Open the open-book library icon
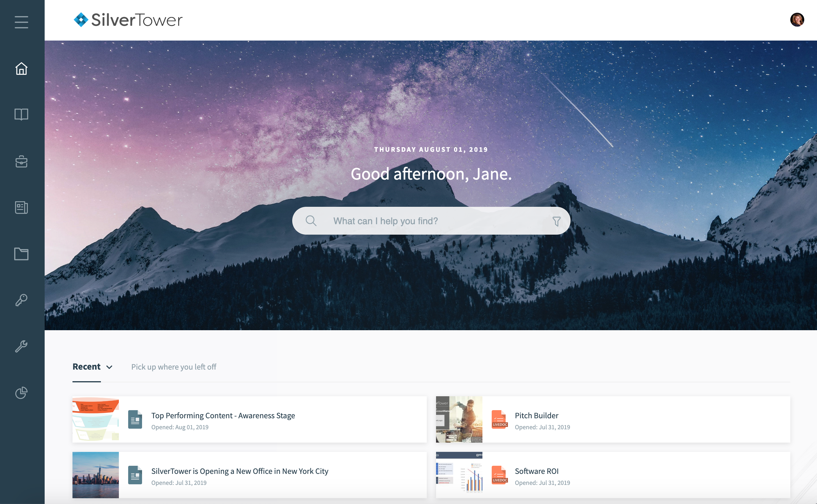817x504 pixels. pos(21,114)
